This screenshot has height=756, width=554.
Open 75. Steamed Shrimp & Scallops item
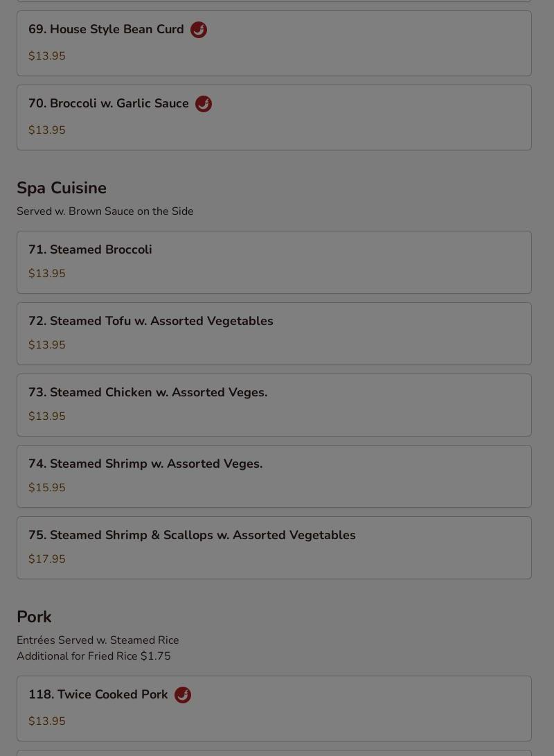(x=274, y=547)
